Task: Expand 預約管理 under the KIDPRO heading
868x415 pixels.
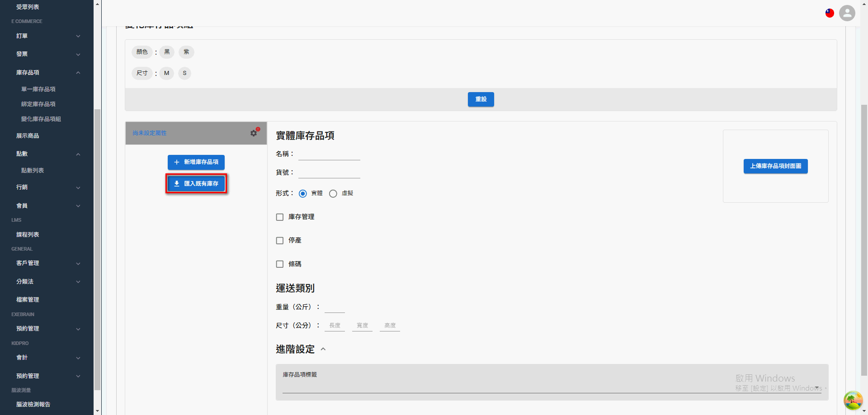Action: 47,376
